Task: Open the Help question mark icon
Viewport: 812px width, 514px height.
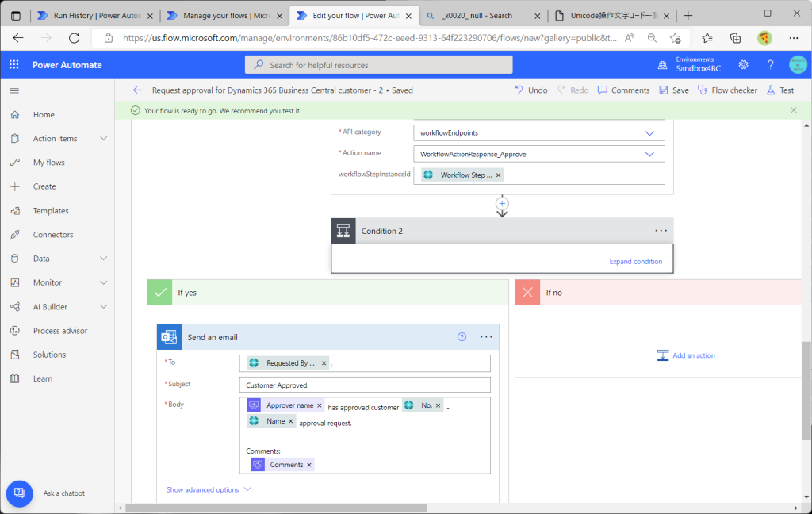Action: click(x=770, y=65)
